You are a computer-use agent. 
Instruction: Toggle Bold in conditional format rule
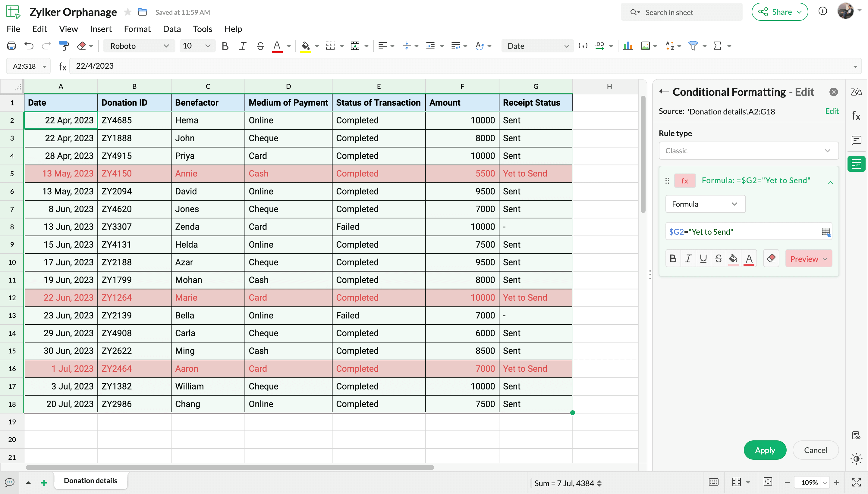673,258
